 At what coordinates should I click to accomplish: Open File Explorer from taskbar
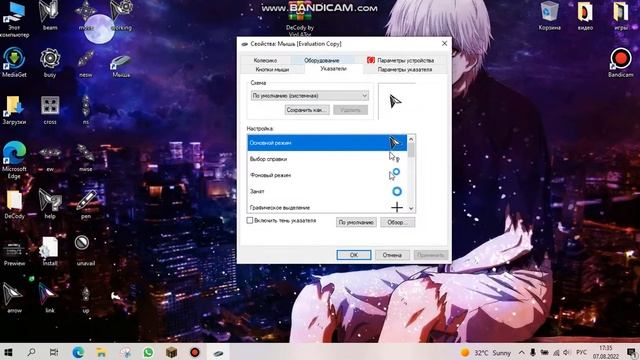click(101, 352)
